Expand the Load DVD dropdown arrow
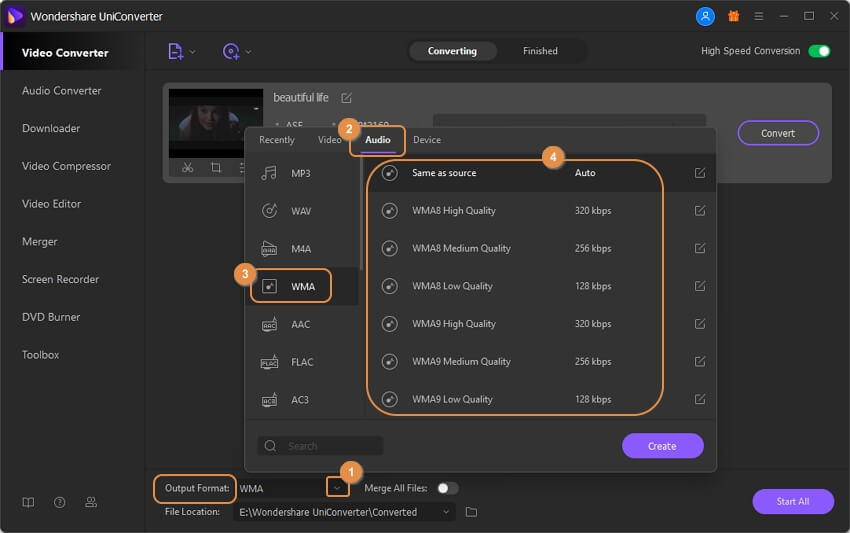This screenshot has width=850, height=533. pos(248,52)
